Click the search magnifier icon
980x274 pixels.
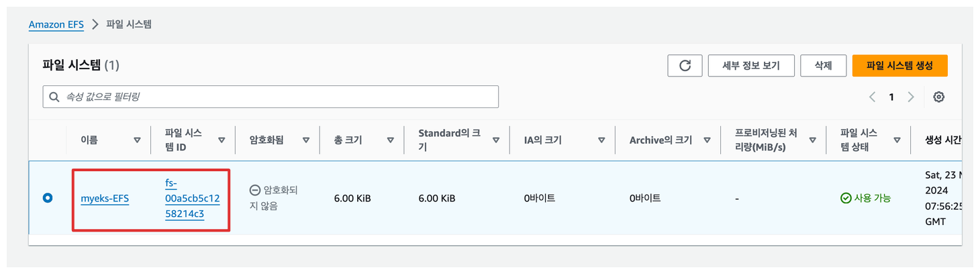coord(54,97)
